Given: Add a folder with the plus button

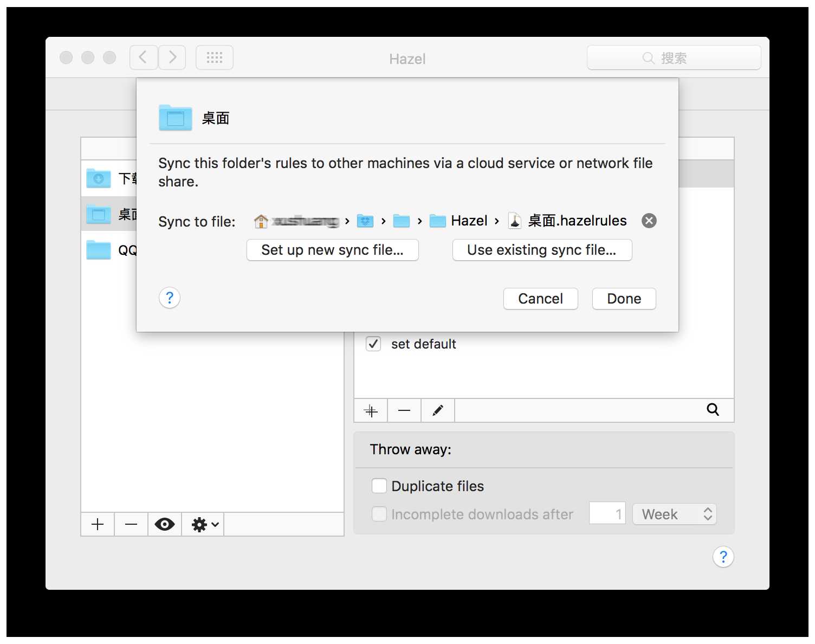Looking at the screenshot, I should pos(98,524).
